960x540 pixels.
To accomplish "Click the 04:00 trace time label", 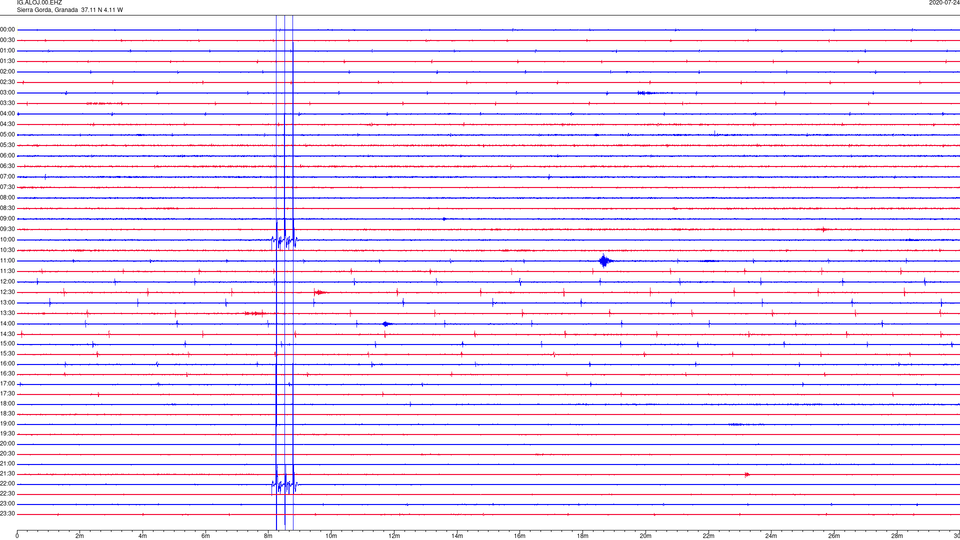I will (x=8, y=113).
